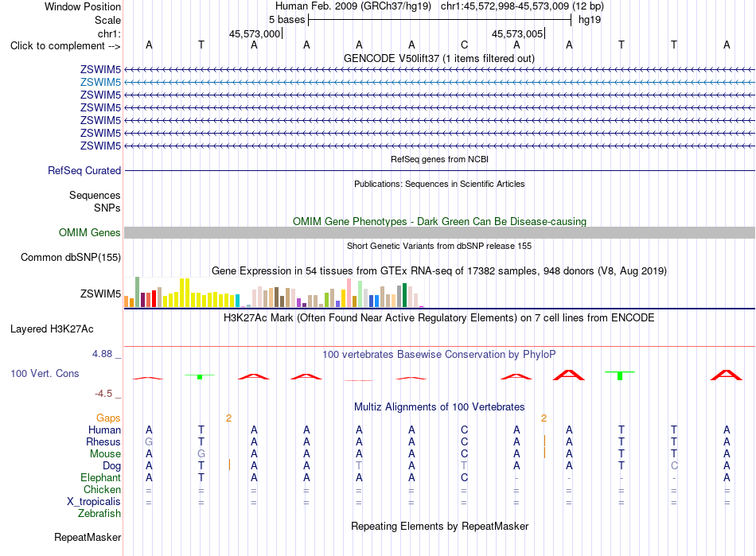
Task: Open the OMIM Gene Phenotypes track title
Action: (439, 221)
